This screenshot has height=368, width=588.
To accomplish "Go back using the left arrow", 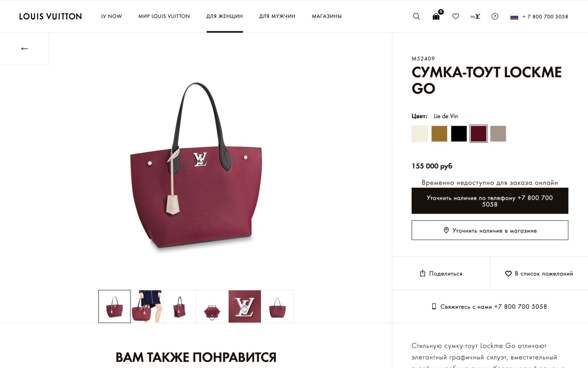I will click(x=24, y=48).
